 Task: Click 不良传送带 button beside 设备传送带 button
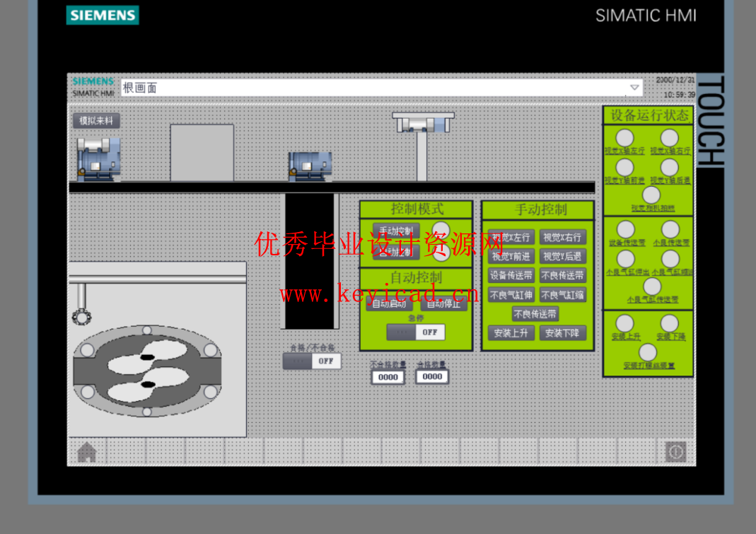pos(563,275)
